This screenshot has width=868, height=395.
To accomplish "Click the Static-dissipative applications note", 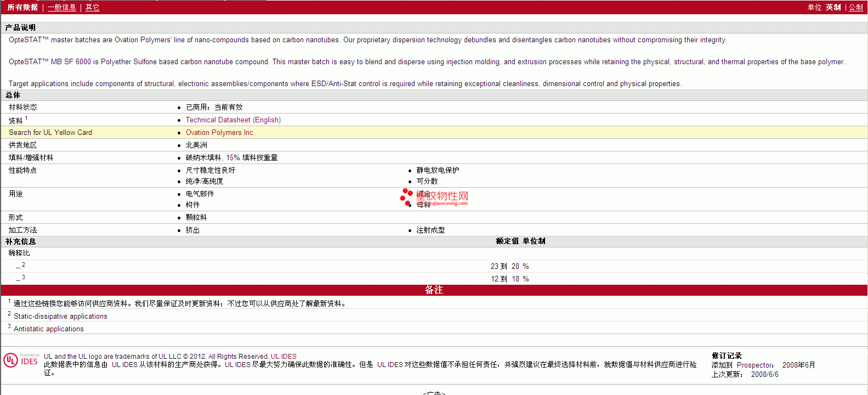I will point(60,316).
